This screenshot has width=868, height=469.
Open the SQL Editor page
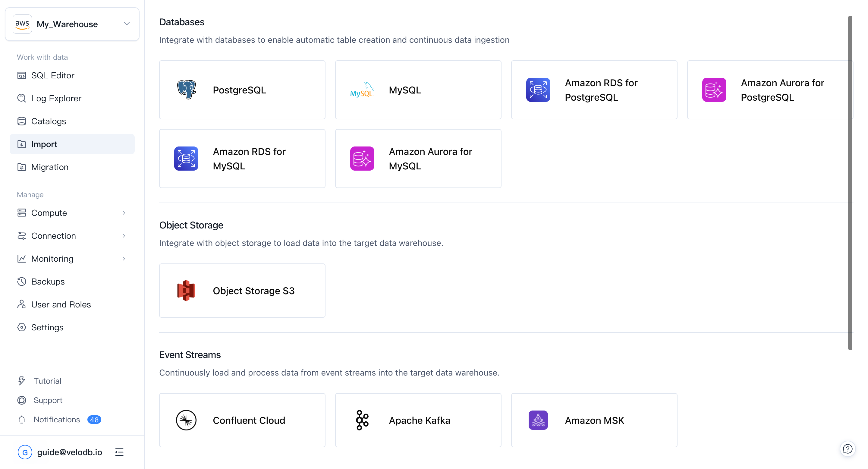click(x=52, y=75)
